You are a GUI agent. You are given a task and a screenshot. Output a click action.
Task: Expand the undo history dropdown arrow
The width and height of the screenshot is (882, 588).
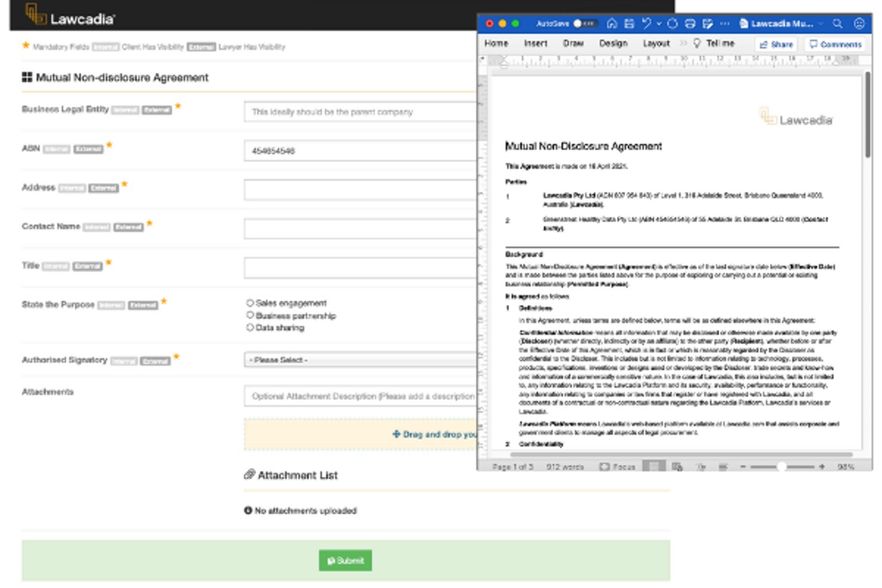[x=659, y=24]
